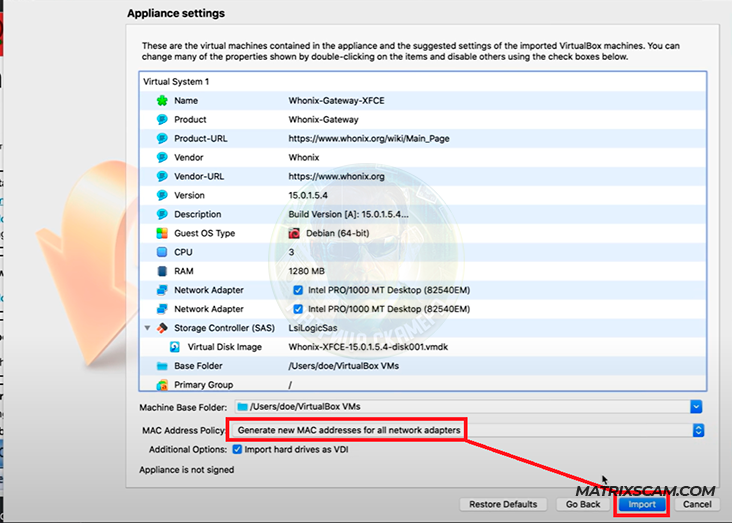Viewport: 732px width, 523px height.
Task: Click the Virtual Disk Image icon
Action: pos(175,347)
